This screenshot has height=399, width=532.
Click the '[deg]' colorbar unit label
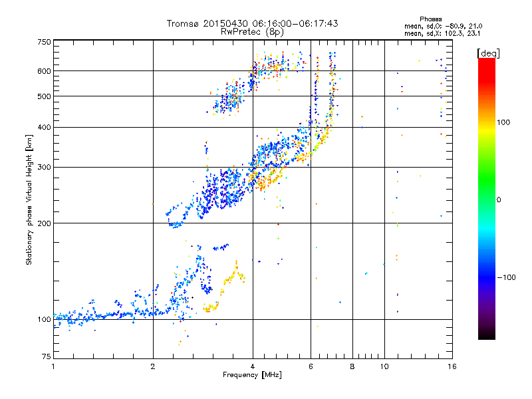pyautogui.click(x=488, y=53)
